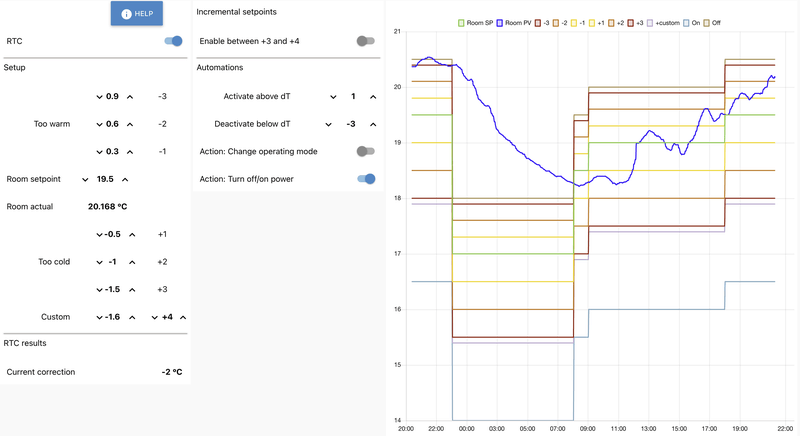800x436 pixels.
Task: Increase the Custom +4 step value
Action: pyautogui.click(x=183, y=317)
